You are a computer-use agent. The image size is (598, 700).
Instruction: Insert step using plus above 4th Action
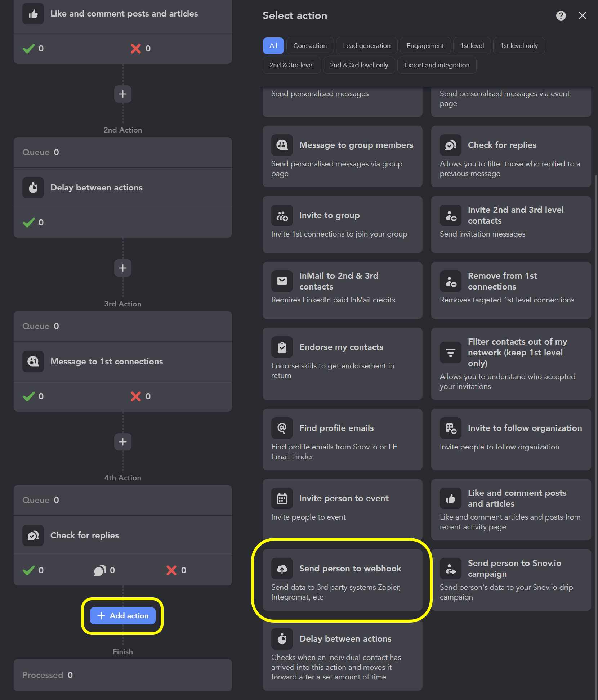click(123, 442)
